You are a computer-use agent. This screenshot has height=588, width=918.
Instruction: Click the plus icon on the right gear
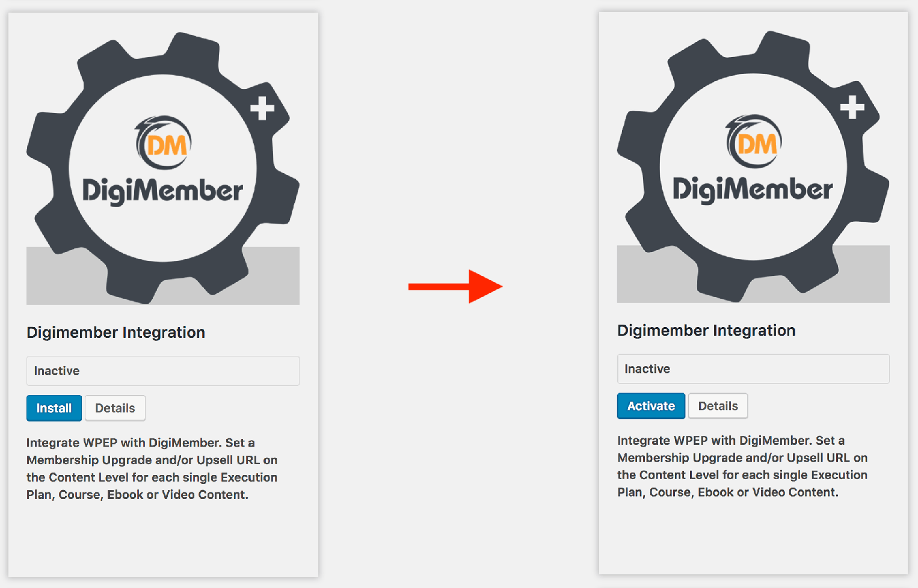[x=852, y=107]
